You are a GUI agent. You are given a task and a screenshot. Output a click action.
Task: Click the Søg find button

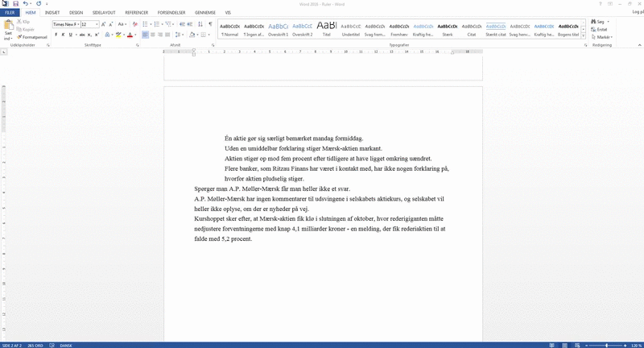tap(599, 22)
